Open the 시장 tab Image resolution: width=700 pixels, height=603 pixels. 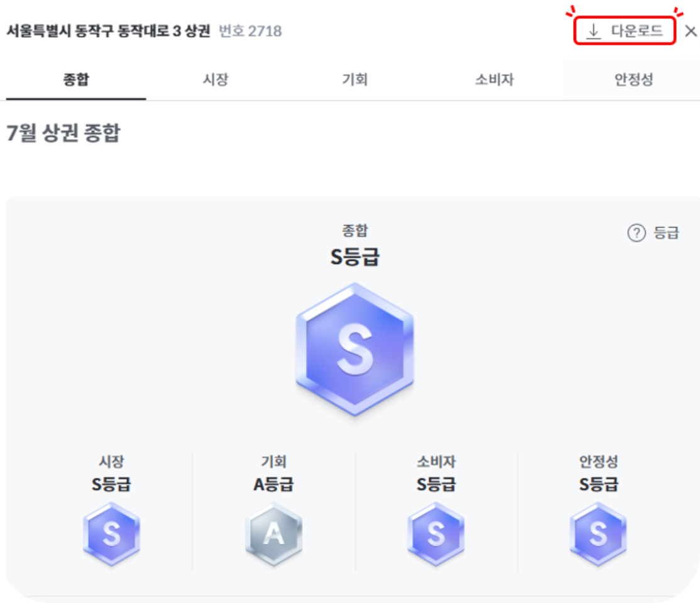[216, 80]
